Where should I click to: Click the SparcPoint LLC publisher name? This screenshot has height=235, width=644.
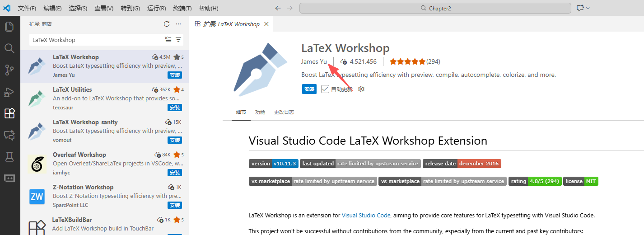70,205
